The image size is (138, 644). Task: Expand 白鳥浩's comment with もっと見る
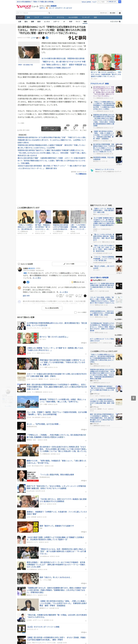pos(37,278)
